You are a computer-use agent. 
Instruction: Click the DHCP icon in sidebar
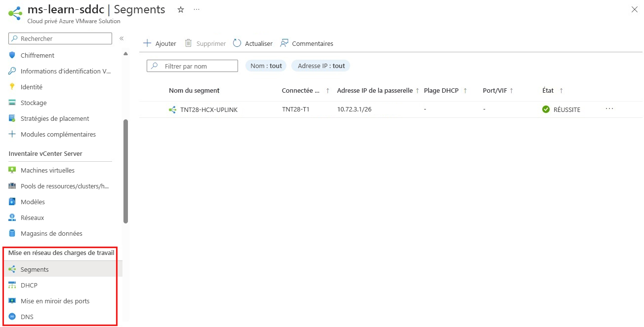coord(12,285)
